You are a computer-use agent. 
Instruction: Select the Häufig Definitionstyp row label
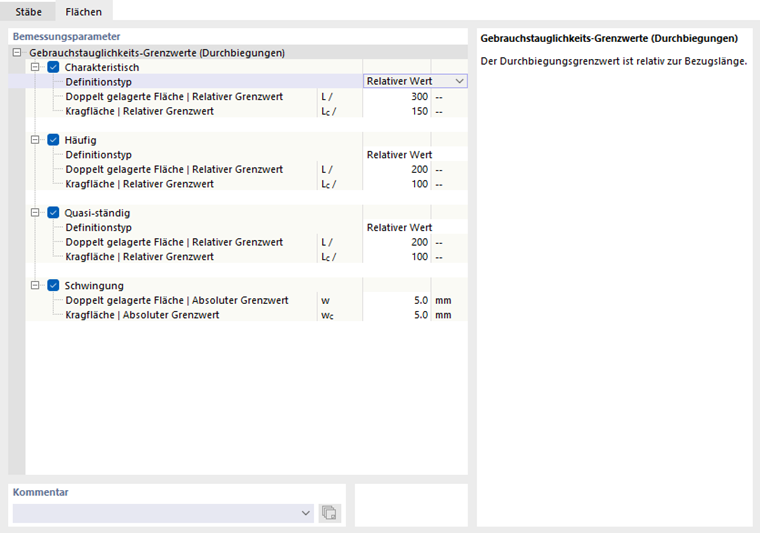tap(98, 155)
